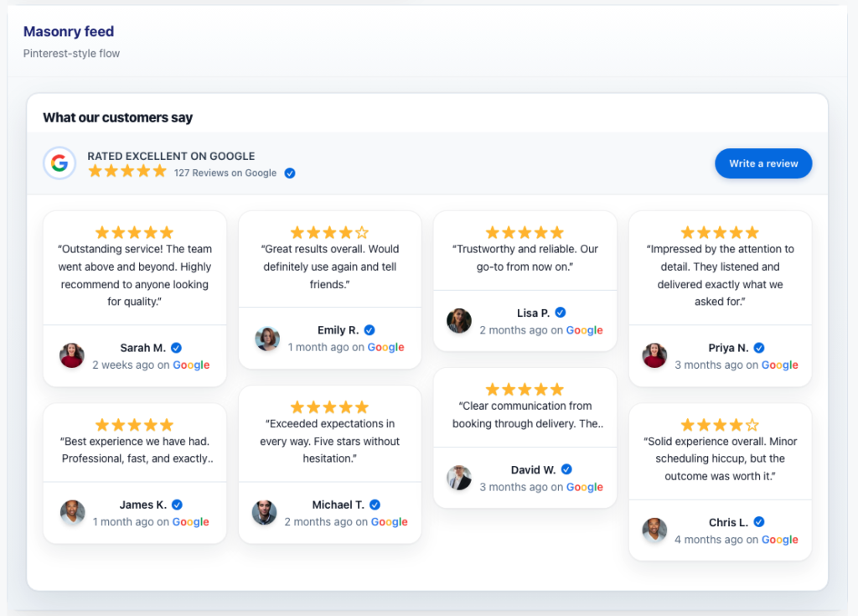Viewport: 858px width, 616px height.
Task: Open the Google link under David W.
Action: pyautogui.click(x=584, y=487)
